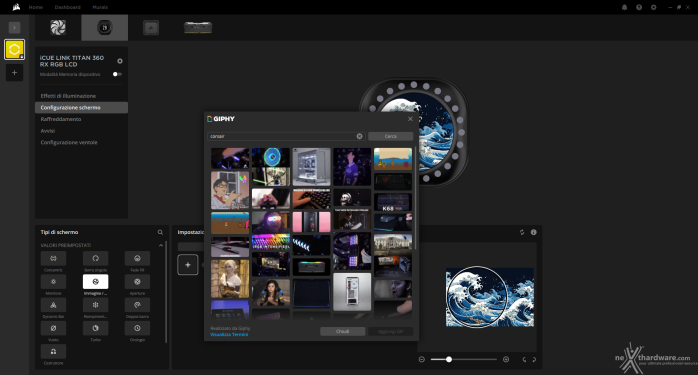Viewport: 698px width, 375px height.
Task: Go to Dashboard tab
Action: click(68, 7)
